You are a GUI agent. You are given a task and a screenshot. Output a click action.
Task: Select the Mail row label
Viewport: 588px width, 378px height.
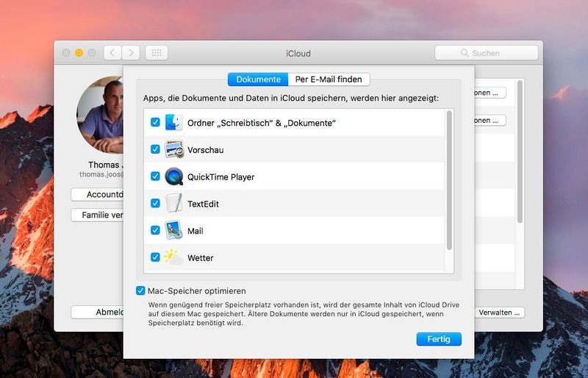pyautogui.click(x=196, y=231)
